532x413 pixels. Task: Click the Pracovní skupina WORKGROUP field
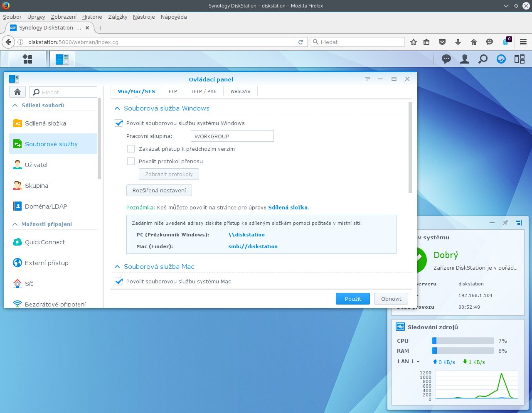tap(232, 136)
